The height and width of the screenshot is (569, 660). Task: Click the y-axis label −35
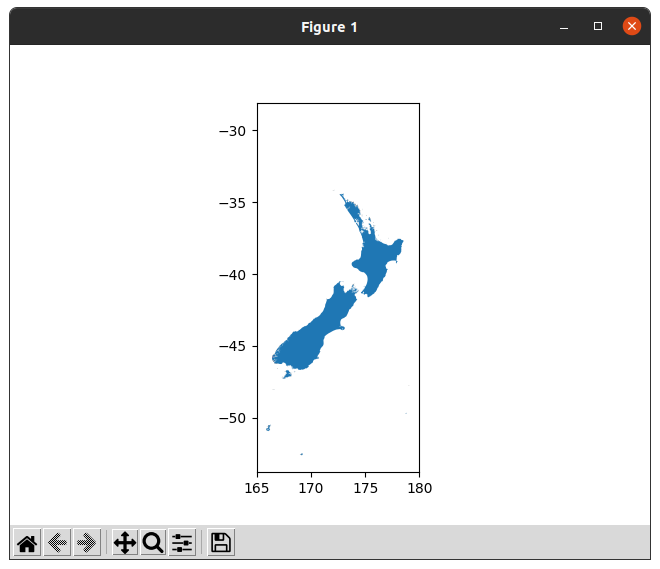232,203
